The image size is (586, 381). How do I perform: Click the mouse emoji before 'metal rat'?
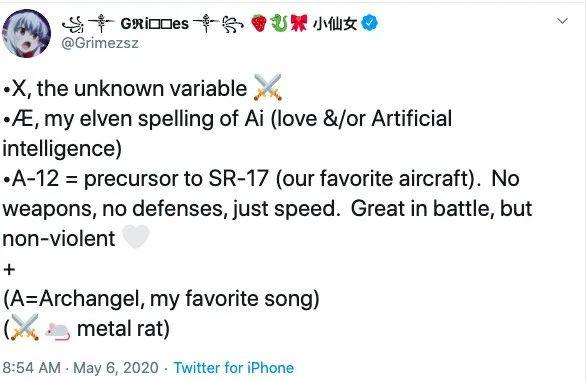click(58, 331)
